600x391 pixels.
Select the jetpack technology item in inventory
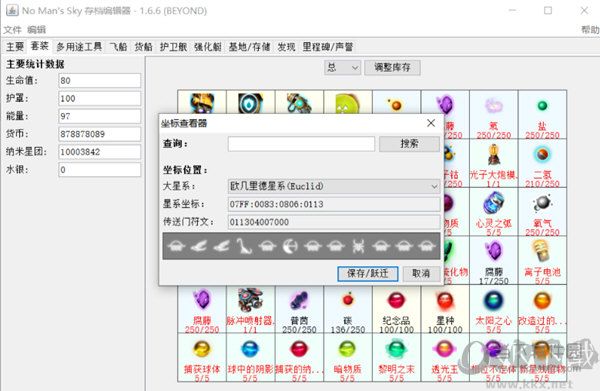tap(202, 103)
